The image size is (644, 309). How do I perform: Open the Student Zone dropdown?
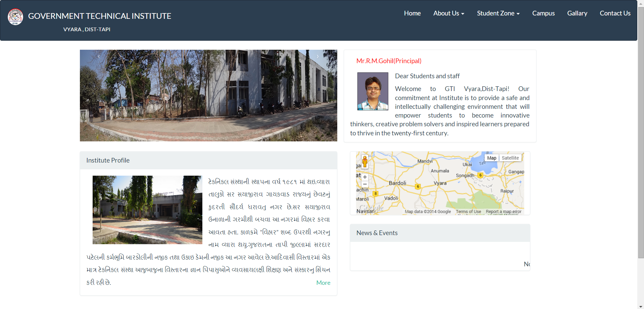498,13
